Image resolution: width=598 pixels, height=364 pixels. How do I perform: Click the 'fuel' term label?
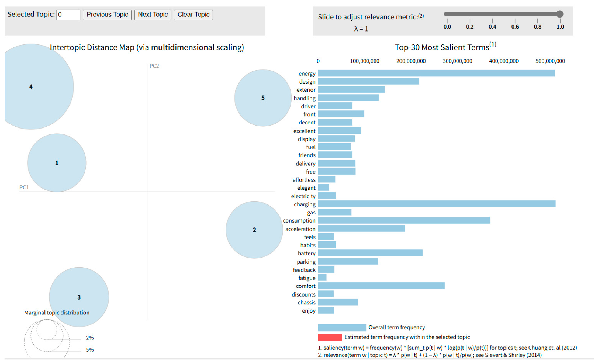point(310,147)
